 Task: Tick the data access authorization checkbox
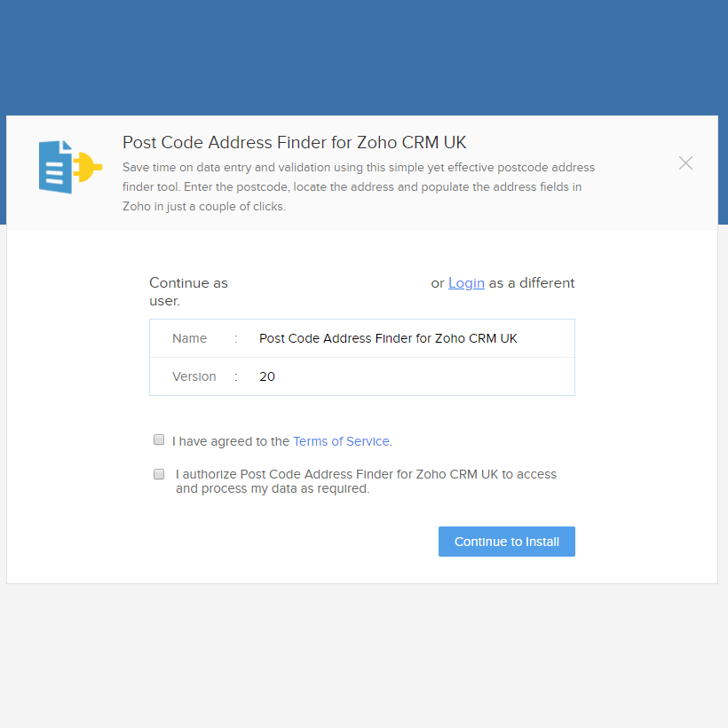tap(159, 474)
